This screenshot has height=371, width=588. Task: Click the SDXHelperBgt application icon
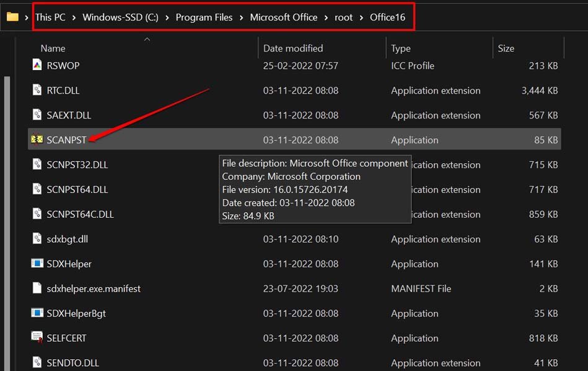click(37, 313)
